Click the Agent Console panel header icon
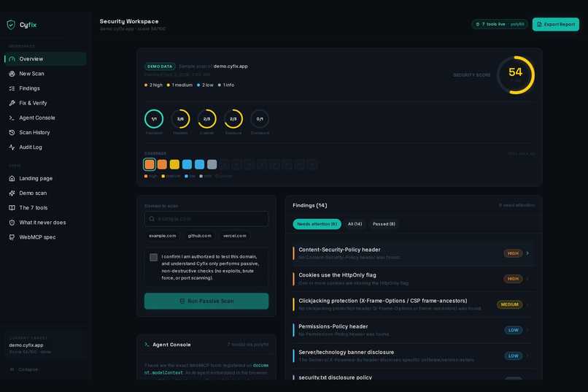This screenshot has width=588, height=392. (147, 345)
